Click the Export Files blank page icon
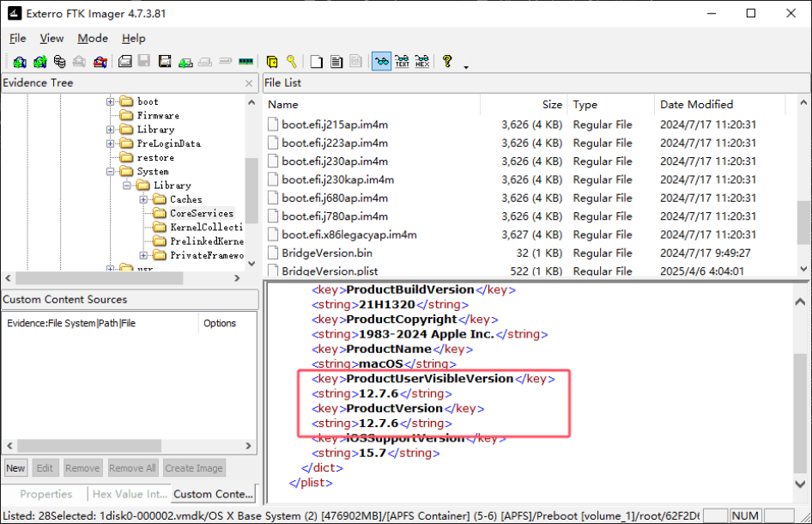This screenshot has height=524, width=812. click(x=317, y=62)
